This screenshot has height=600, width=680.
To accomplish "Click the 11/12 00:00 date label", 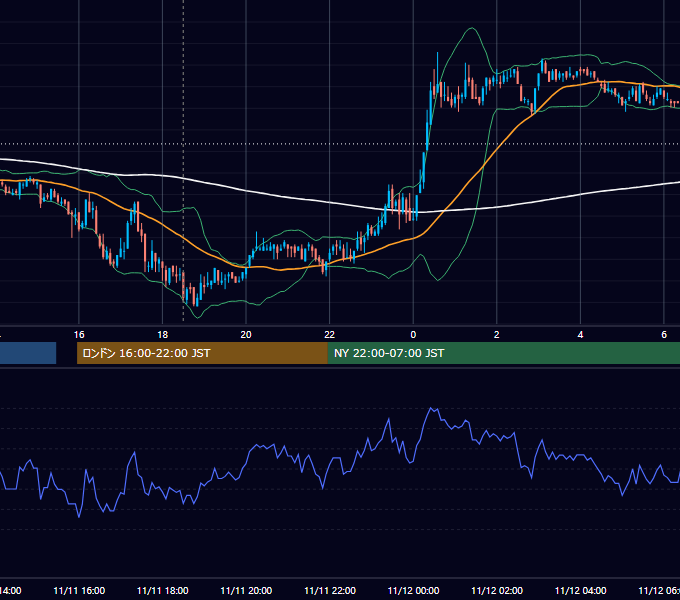I will point(413,590).
